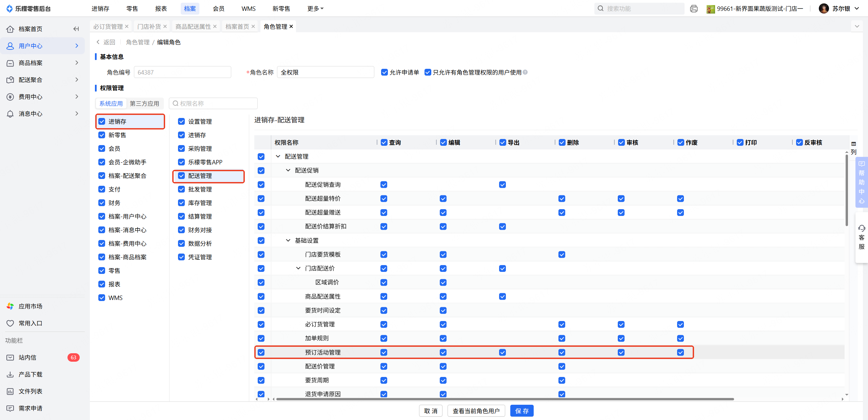Click the help question mark icon
The width and height of the screenshot is (868, 420).
[x=525, y=72]
